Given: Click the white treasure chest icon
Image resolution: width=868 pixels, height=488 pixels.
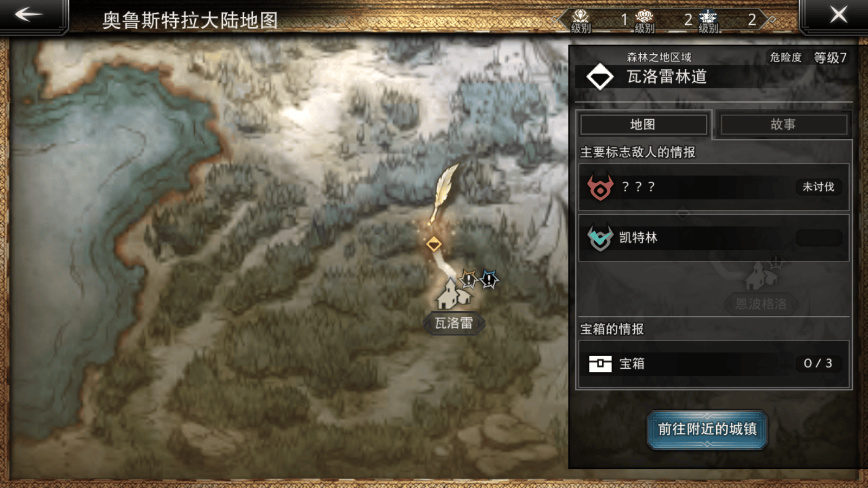Looking at the screenshot, I should coord(601,364).
